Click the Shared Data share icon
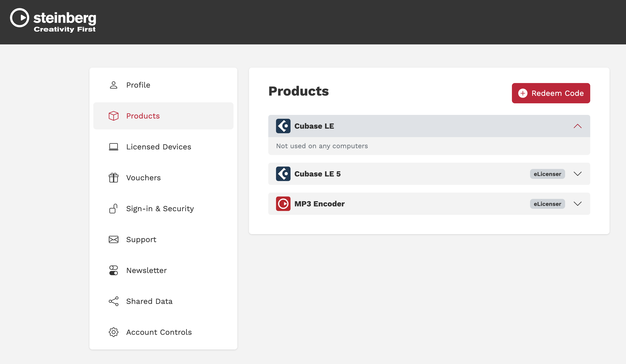The height and width of the screenshot is (364, 626). (x=114, y=301)
